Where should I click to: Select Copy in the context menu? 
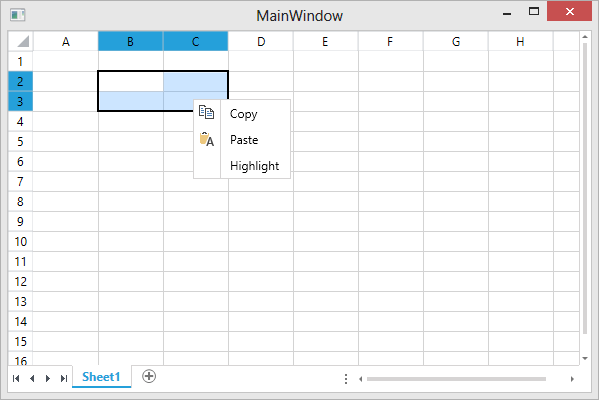[x=243, y=114]
